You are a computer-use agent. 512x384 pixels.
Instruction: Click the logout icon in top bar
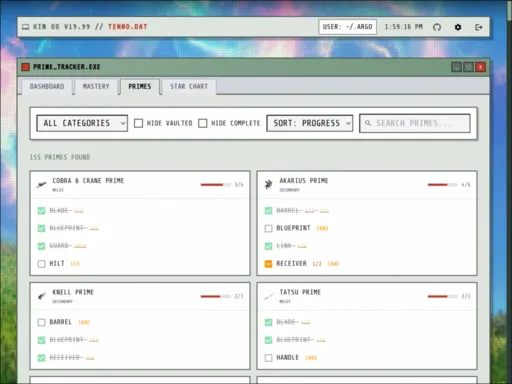point(478,27)
